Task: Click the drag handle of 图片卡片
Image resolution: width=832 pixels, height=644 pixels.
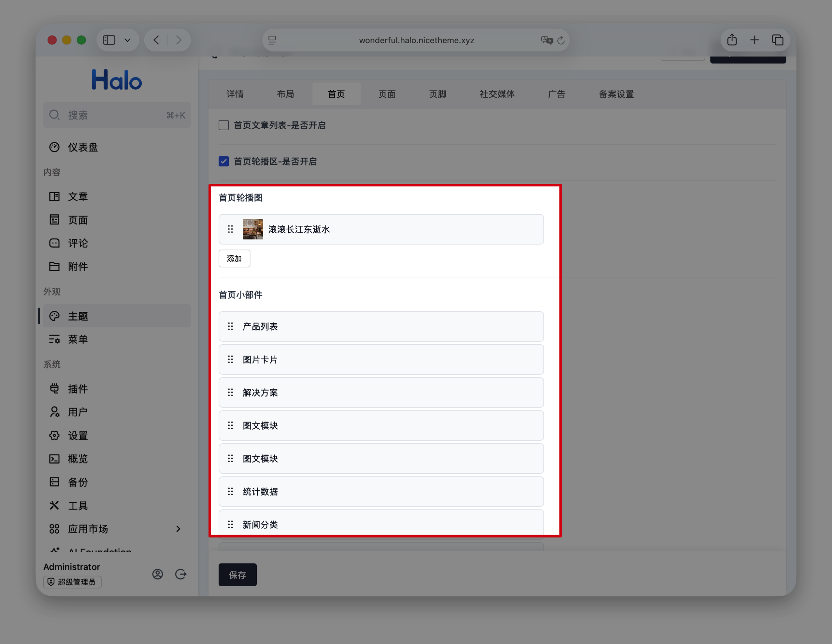Action: point(230,359)
